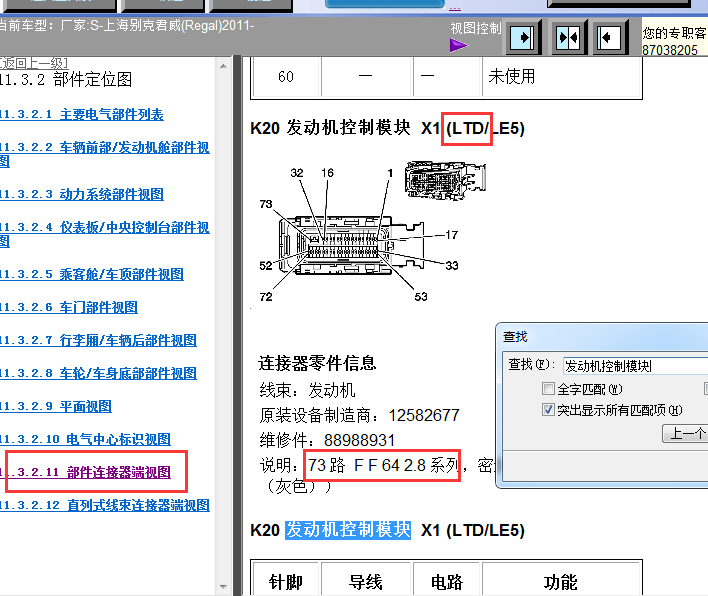Open 11.3.2.1 主要电气部件列表
Image resolution: width=708 pixels, height=596 pixels.
(81, 114)
